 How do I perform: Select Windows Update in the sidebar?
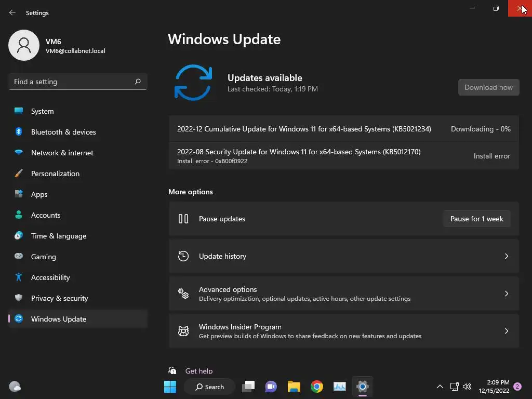(x=78, y=319)
